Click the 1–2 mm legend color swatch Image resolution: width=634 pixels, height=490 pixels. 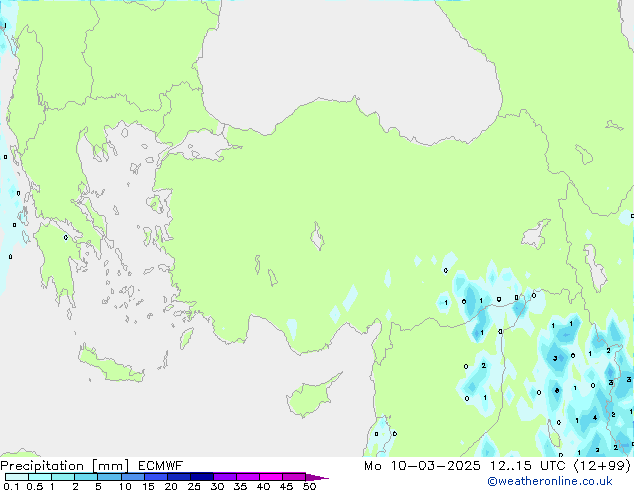(x=63, y=477)
